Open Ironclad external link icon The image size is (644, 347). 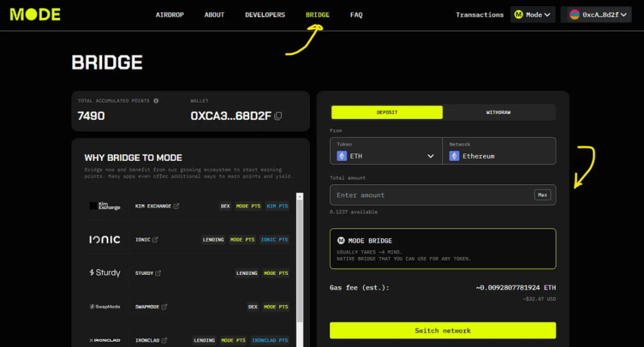164,340
